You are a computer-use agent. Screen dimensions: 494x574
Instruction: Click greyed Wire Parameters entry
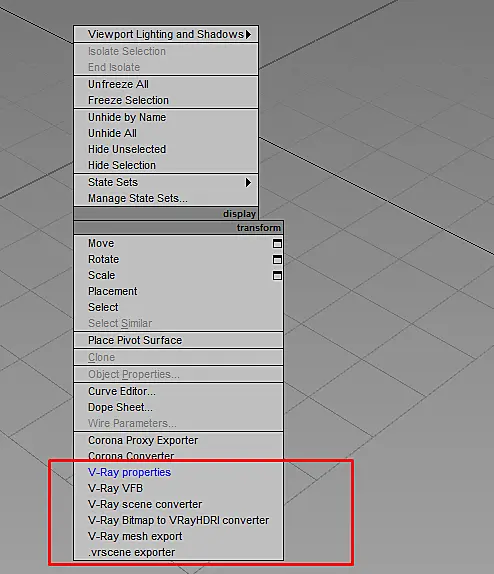(x=178, y=424)
